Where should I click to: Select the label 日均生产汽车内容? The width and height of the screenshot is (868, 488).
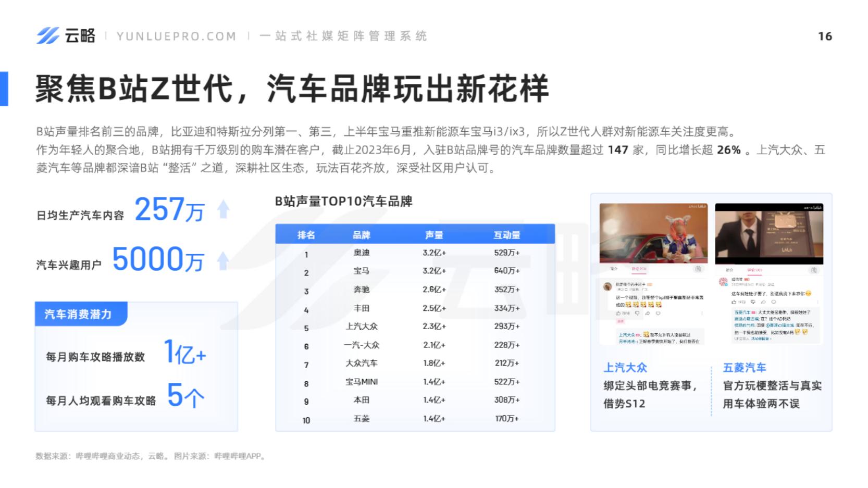click(x=80, y=215)
